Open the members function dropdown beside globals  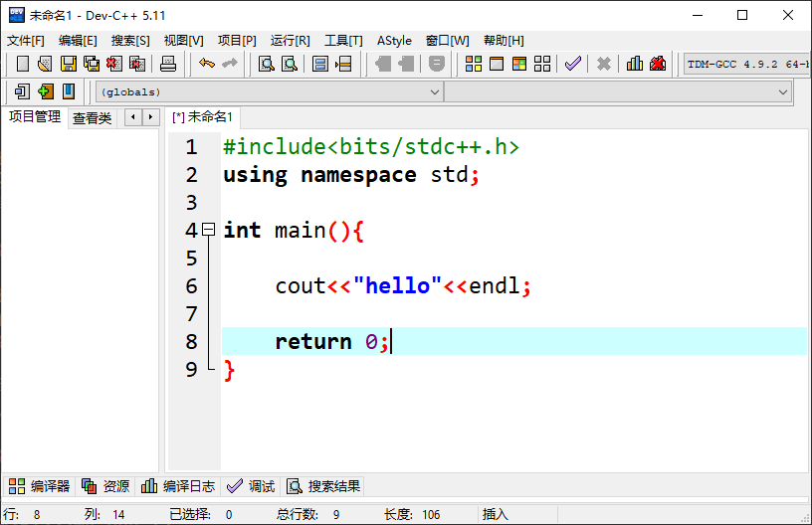click(x=783, y=91)
